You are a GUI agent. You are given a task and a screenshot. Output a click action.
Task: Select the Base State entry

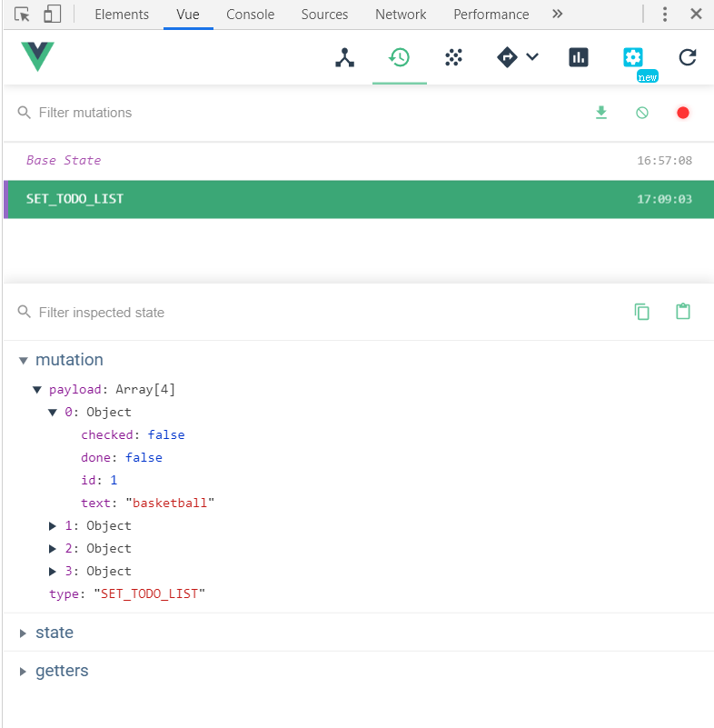[64, 160]
